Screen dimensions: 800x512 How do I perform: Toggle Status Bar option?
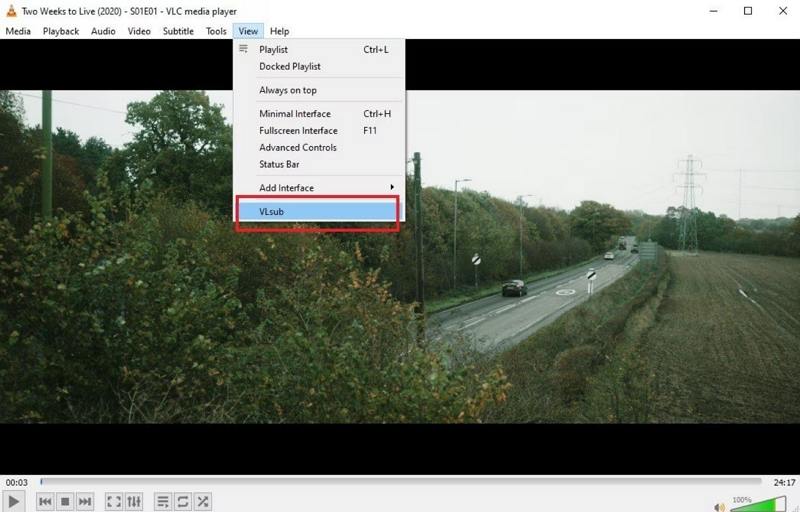point(319,164)
